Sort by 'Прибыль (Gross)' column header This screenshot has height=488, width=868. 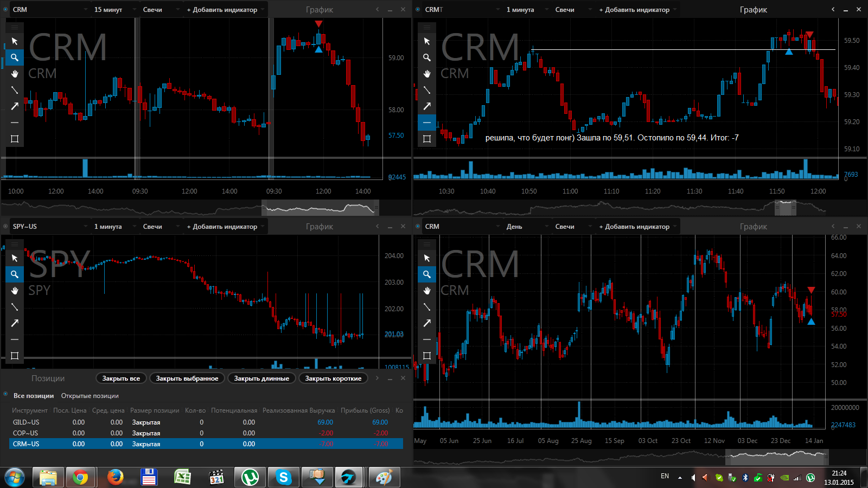point(365,410)
